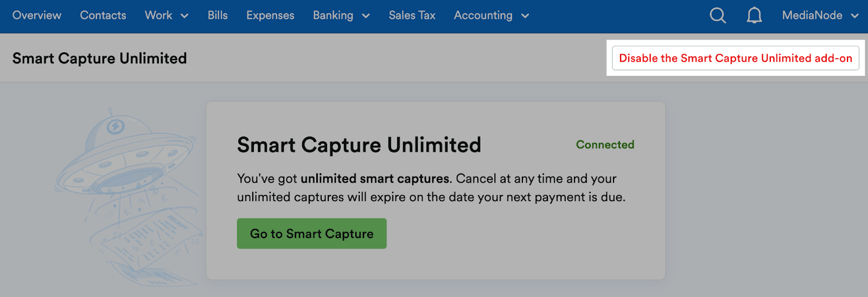Expand the Banking dropdown arrow
This screenshot has width=868, height=297.
tap(366, 16)
